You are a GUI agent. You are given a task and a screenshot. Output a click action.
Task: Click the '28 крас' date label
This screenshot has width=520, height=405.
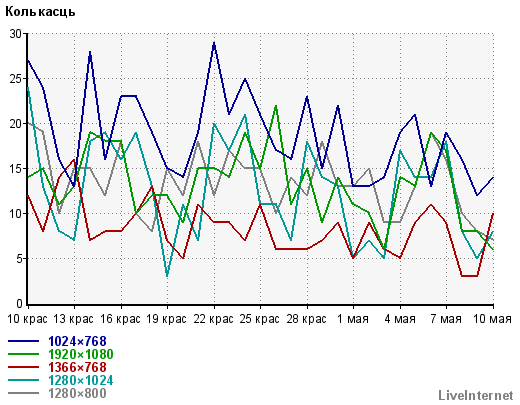306,319
